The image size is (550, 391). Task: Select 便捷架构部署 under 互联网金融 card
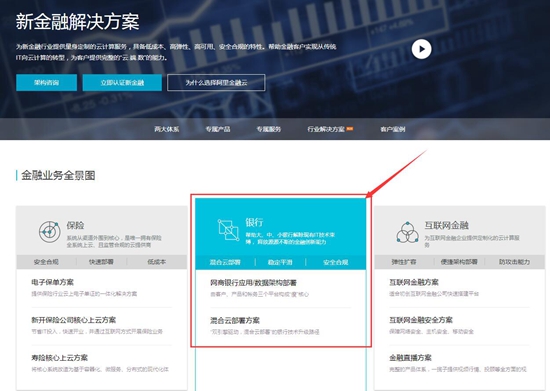[x=459, y=262]
